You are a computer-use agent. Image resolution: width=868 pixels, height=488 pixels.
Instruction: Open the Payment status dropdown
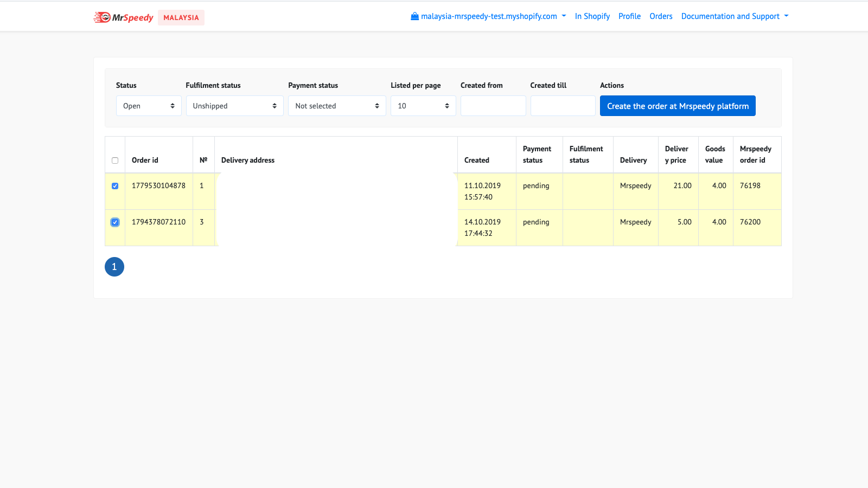coord(337,106)
